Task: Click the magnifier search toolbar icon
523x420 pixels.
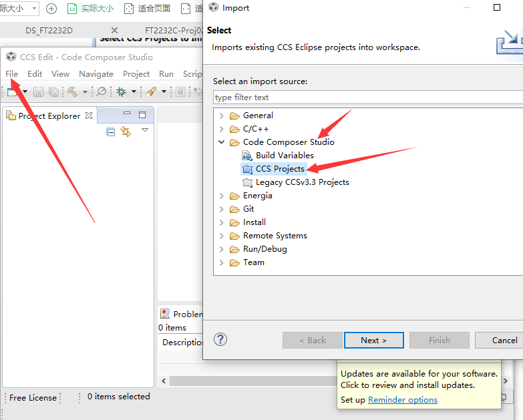Action: click(101, 91)
